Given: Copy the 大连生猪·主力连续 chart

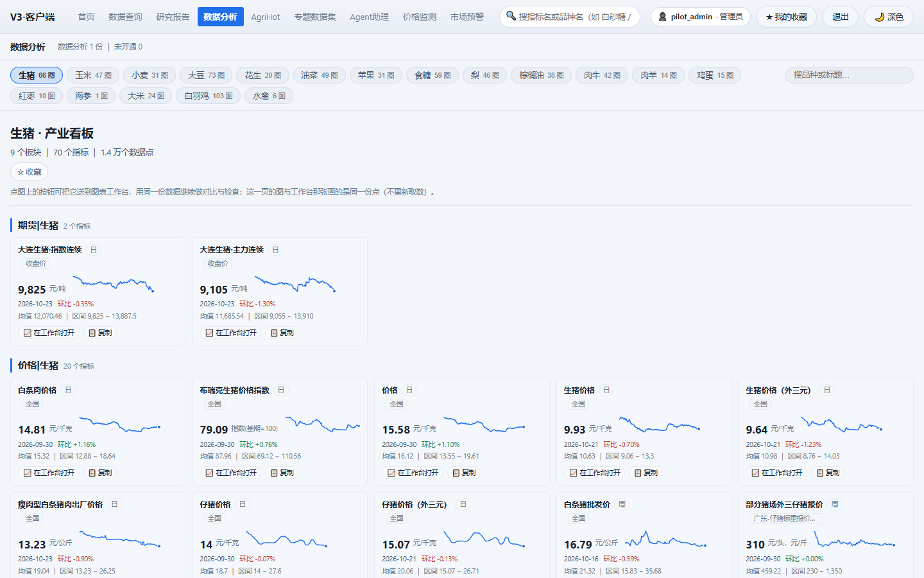Looking at the screenshot, I should point(282,333).
